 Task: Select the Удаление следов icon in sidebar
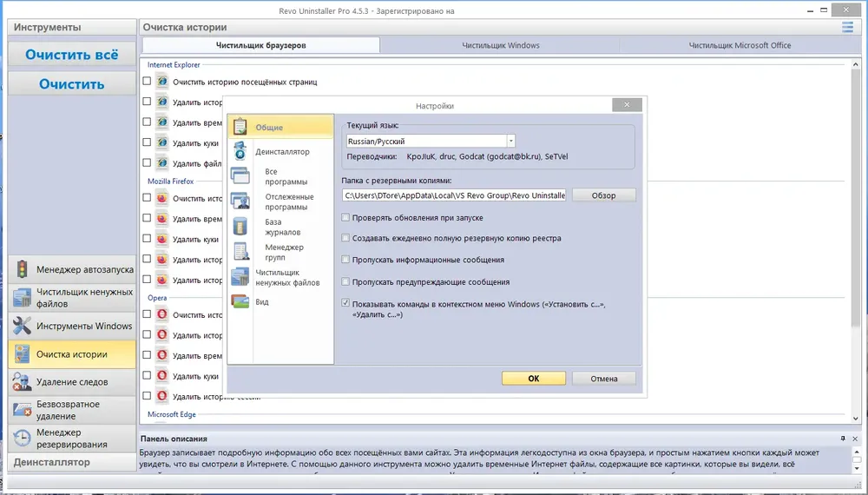(x=22, y=381)
